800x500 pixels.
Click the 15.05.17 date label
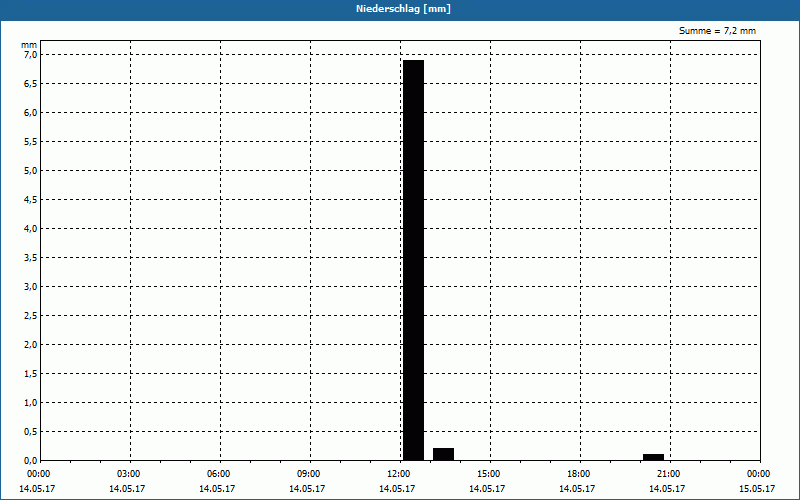tap(757, 489)
